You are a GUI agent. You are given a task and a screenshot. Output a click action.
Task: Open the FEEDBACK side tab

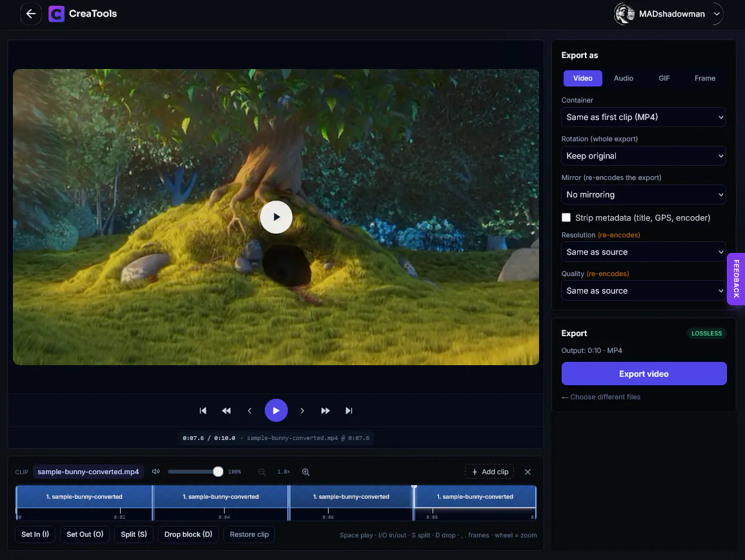pyautogui.click(x=736, y=279)
